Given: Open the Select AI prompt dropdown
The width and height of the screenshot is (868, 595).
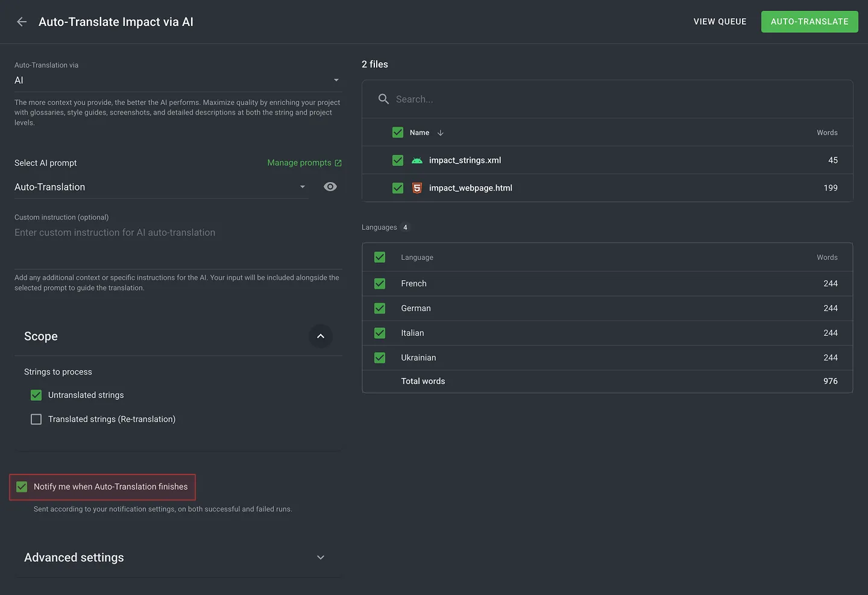Looking at the screenshot, I should point(162,187).
